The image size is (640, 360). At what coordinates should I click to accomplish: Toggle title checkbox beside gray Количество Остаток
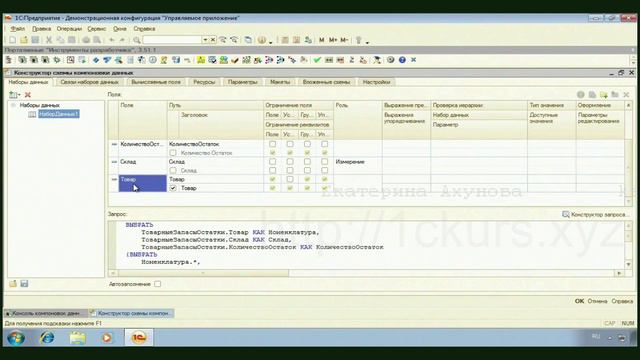tap(173, 153)
